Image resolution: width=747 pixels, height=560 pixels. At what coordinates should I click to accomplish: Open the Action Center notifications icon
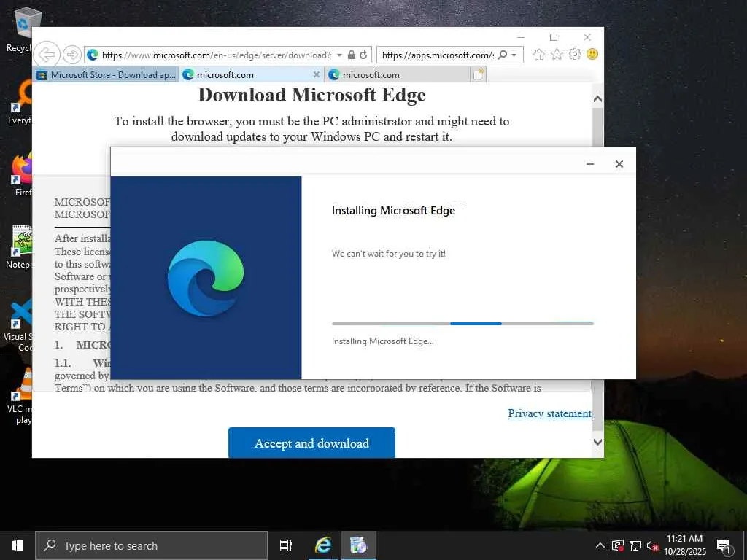click(x=724, y=545)
